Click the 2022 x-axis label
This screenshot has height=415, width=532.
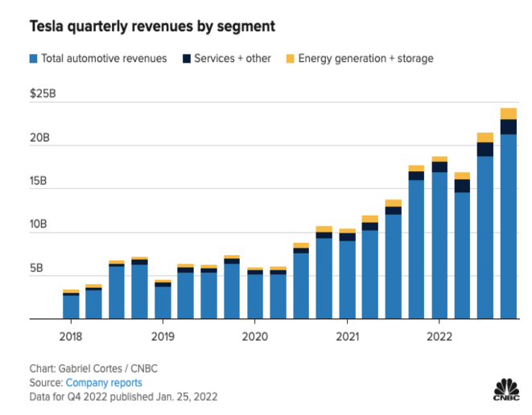[439, 337]
